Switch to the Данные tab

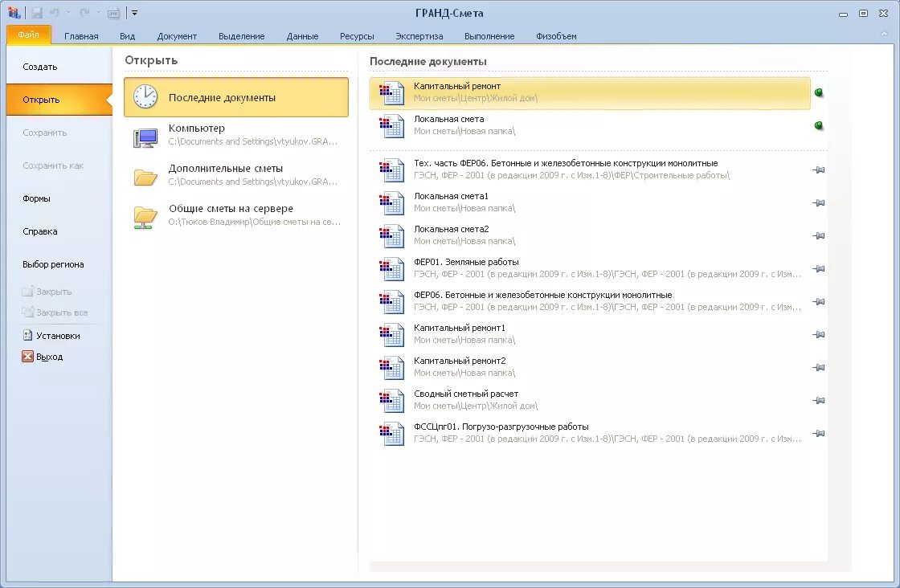click(302, 36)
